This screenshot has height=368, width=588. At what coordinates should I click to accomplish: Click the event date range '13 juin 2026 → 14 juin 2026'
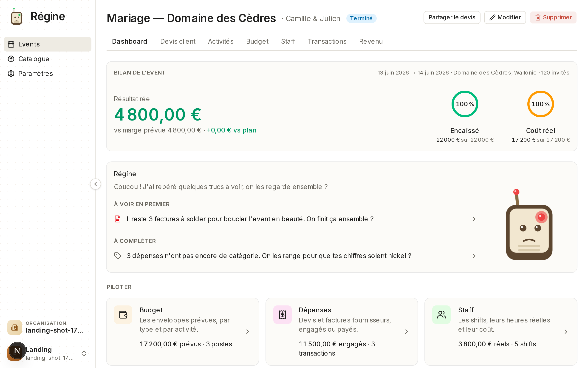pos(413,72)
